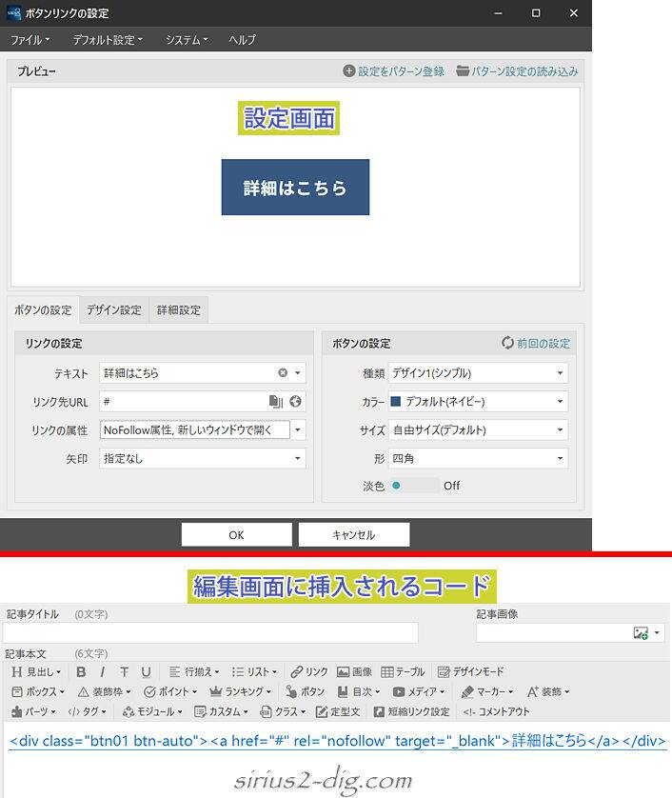Insert a link with the リンク tool
672x798 pixels.
[309, 672]
